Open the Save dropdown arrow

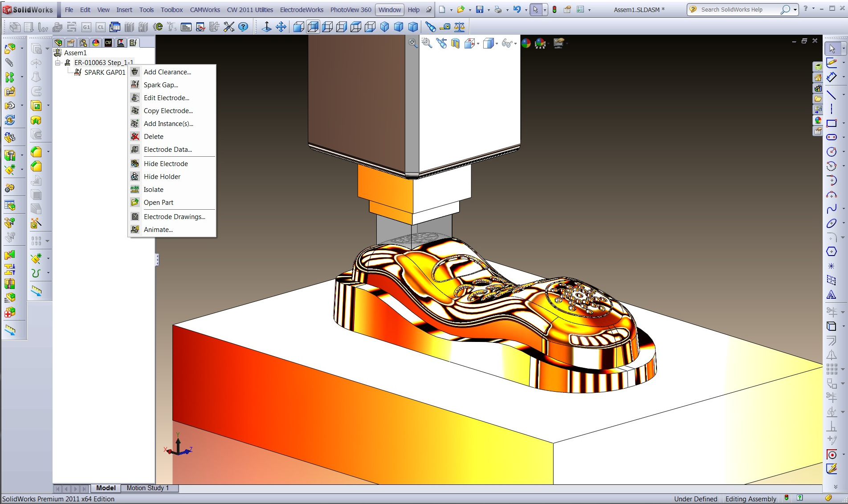[489, 10]
